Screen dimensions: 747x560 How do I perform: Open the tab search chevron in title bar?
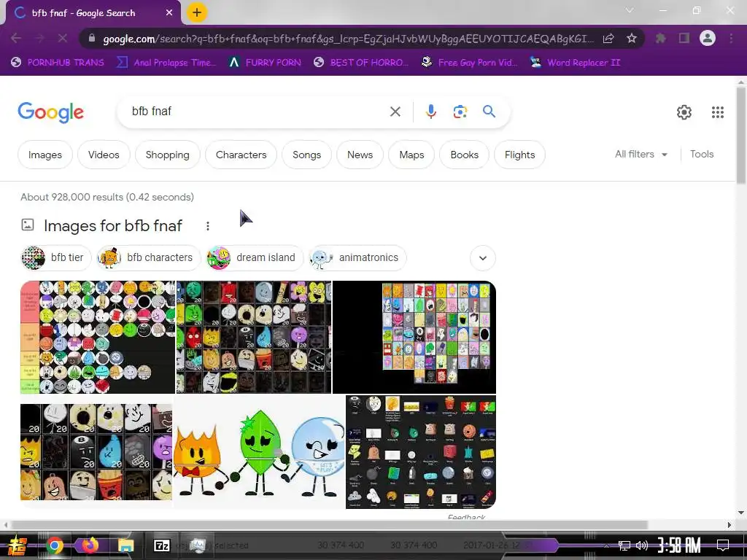630,10
